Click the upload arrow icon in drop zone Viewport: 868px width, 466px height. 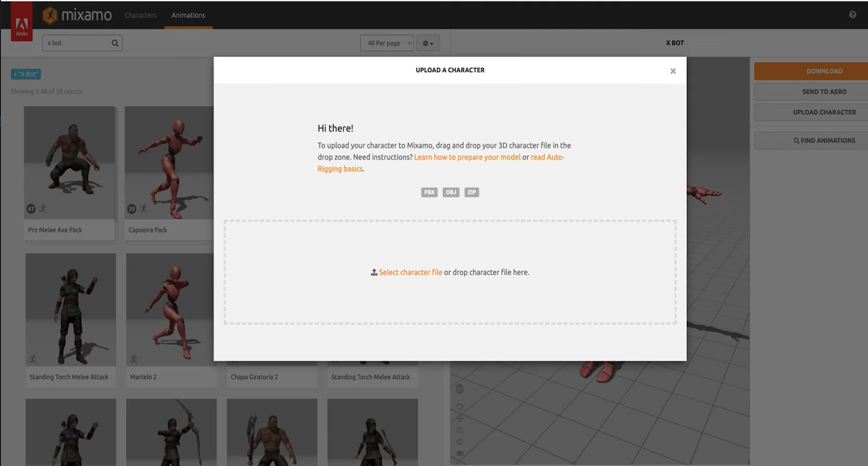374,272
